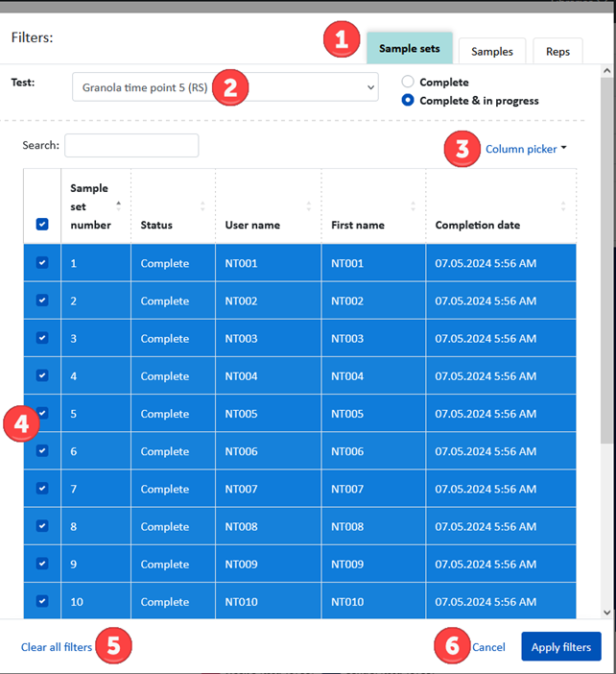Select Complete & in progress radio option
Viewport: 616px width, 674px height.
point(408,100)
